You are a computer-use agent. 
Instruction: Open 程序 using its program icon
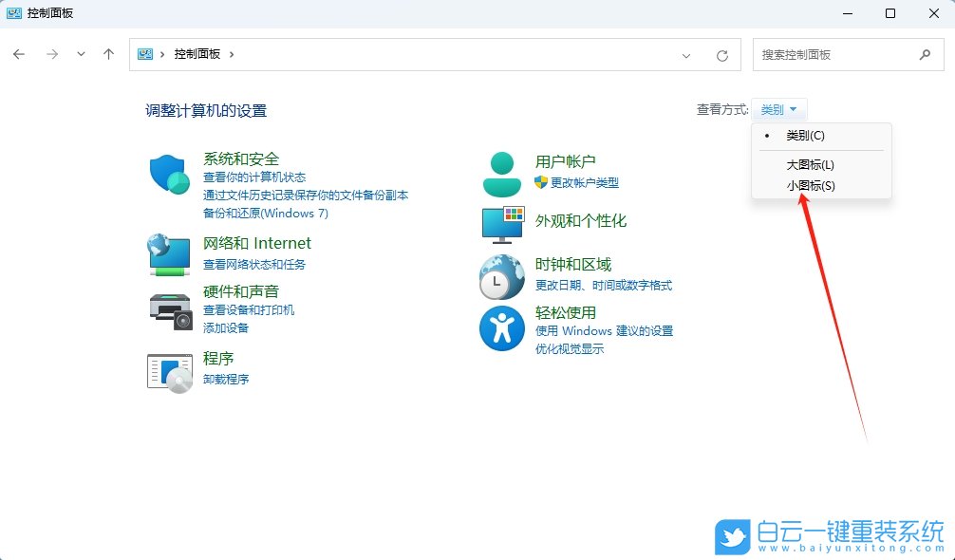click(x=169, y=373)
